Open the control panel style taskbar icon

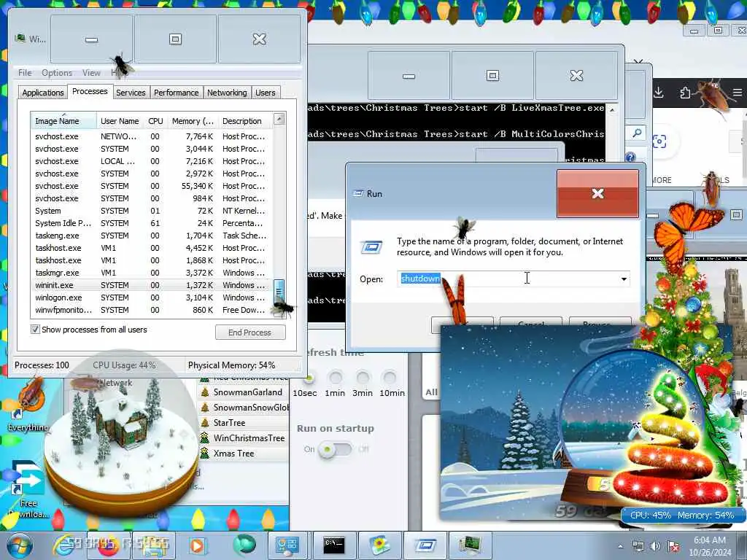[x=287, y=545]
